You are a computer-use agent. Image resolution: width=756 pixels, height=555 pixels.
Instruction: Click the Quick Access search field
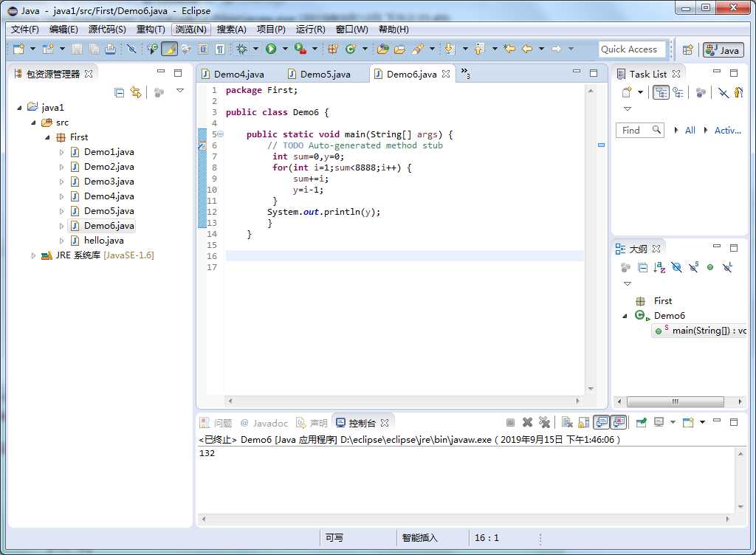[x=632, y=49]
